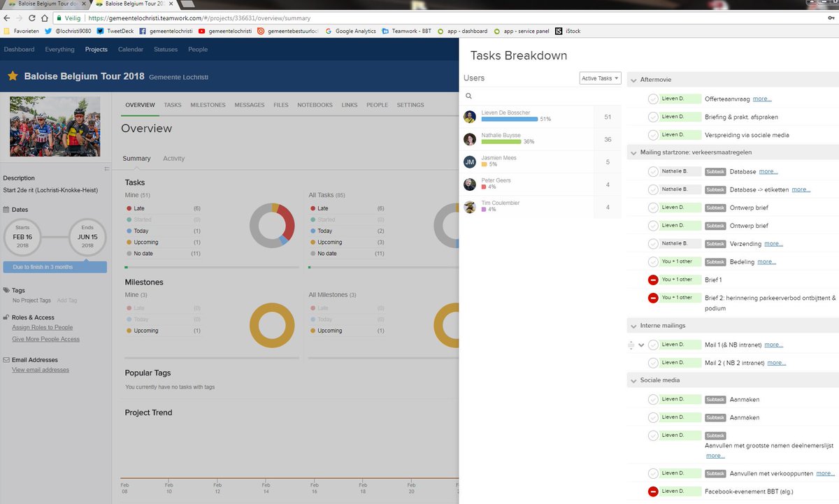Open the @lochristi9080 Twitter bookmark
This screenshot has width=839, height=504.
(x=68, y=31)
